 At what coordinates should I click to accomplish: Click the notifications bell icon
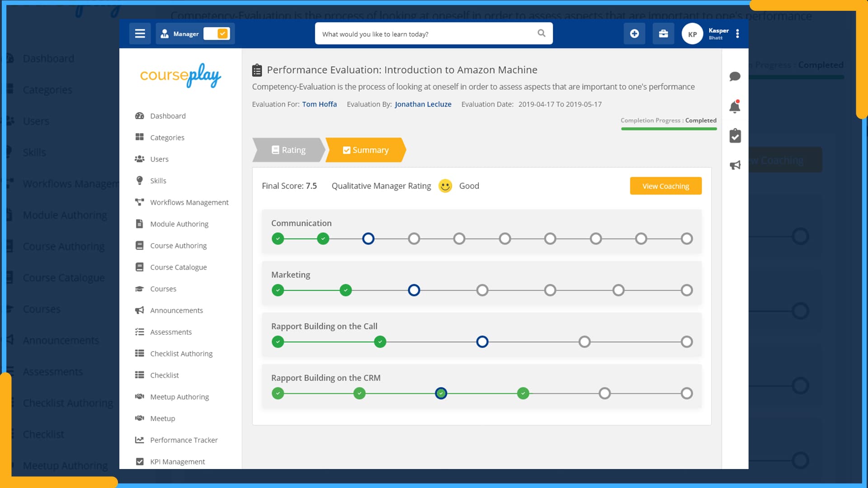(735, 107)
